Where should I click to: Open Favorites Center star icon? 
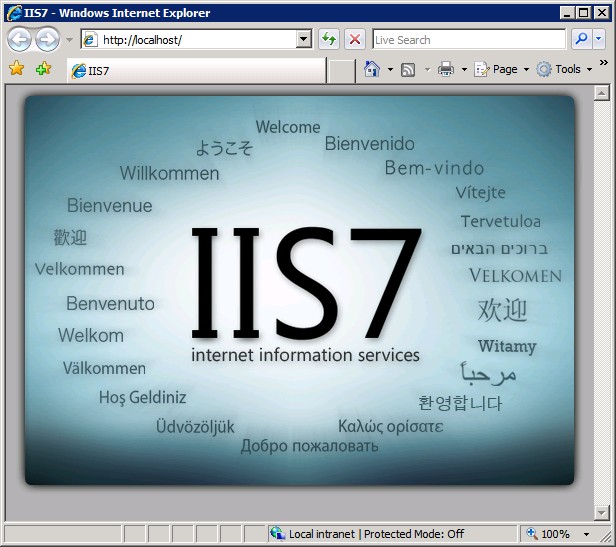pyautogui.click(x=16, y=68)
